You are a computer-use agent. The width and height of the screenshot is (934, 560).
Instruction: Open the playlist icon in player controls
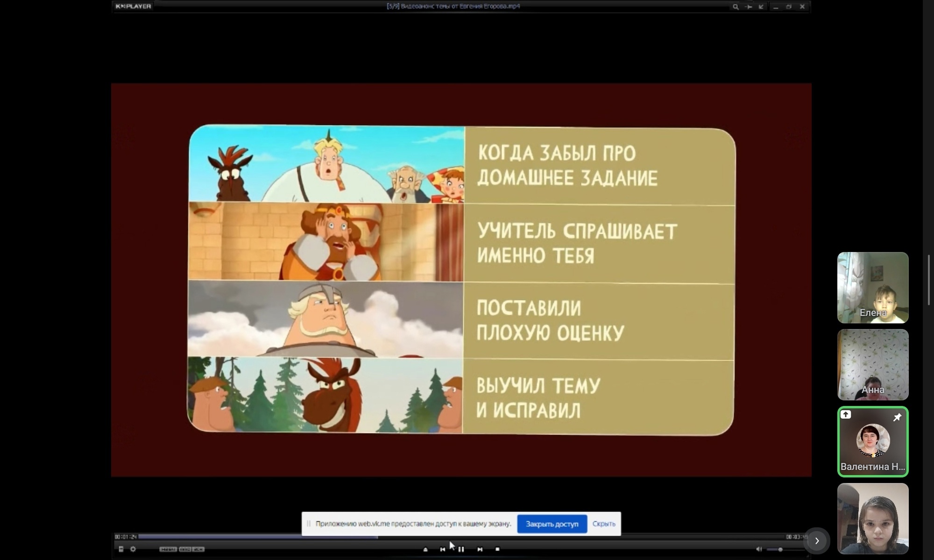pyautogui.click(x=121, y=549)
